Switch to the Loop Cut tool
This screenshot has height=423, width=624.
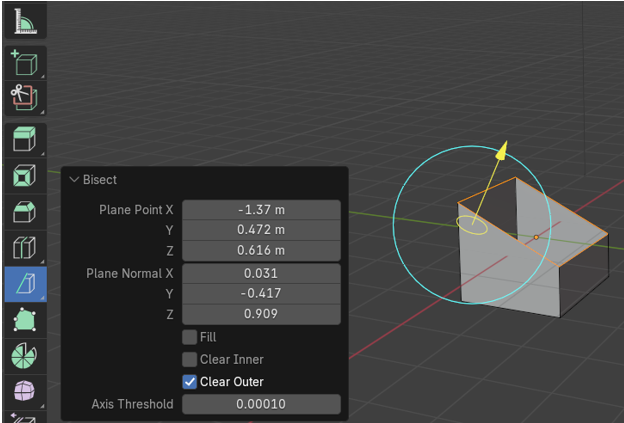point(24,248)
